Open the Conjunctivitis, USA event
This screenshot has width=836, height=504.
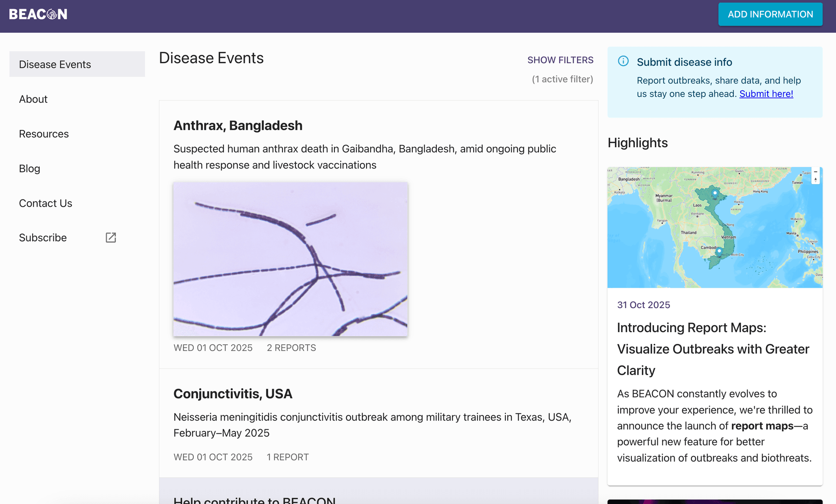(x=233, y=393)
